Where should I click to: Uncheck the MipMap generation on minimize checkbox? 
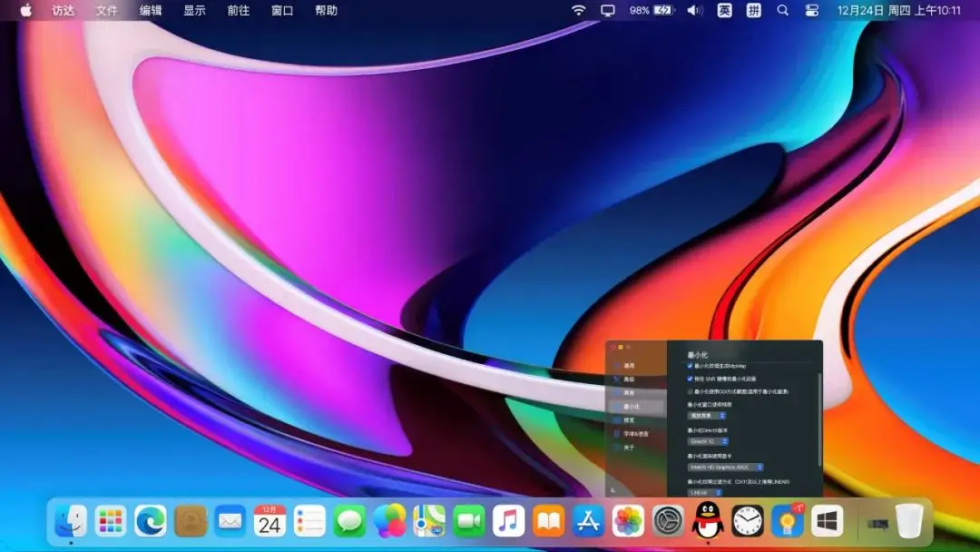(x=689, y=365)
